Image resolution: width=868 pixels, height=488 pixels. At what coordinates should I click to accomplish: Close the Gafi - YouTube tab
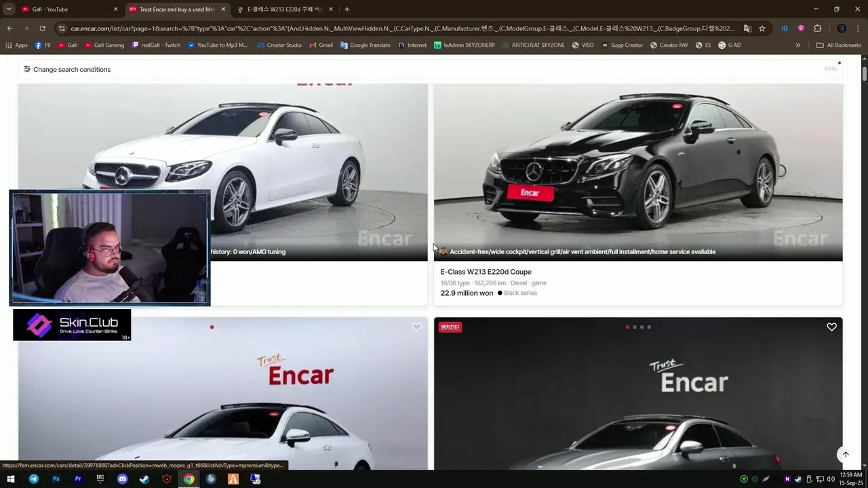point(115,9)
